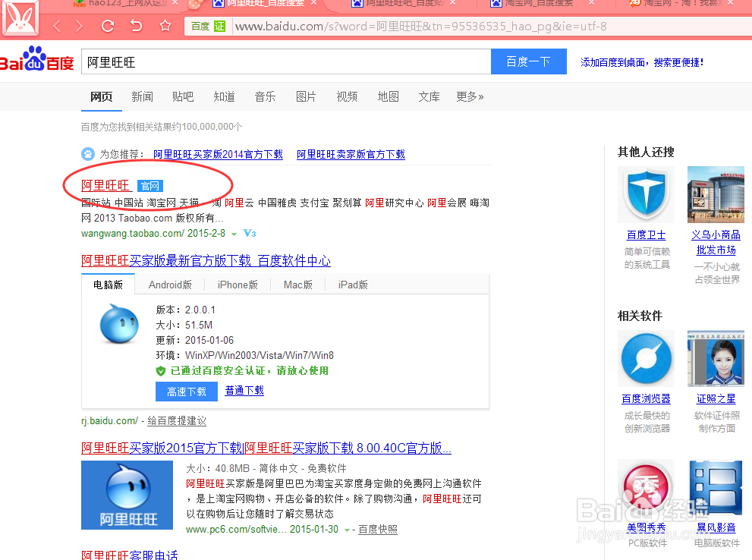Click the undo/restore arrow icon in toolbar
Viewport: 752px width, 560px height.
[x=136, y=25]
